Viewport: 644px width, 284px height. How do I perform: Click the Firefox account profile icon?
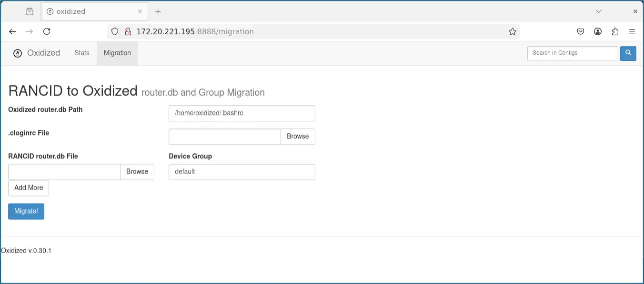click(598, 31)
